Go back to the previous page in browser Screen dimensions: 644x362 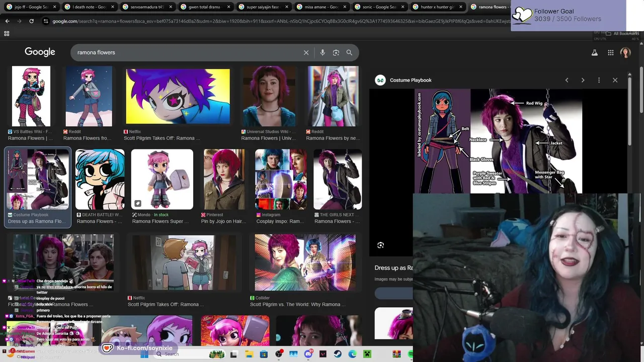pyautogui.click(x=7, y=21)
